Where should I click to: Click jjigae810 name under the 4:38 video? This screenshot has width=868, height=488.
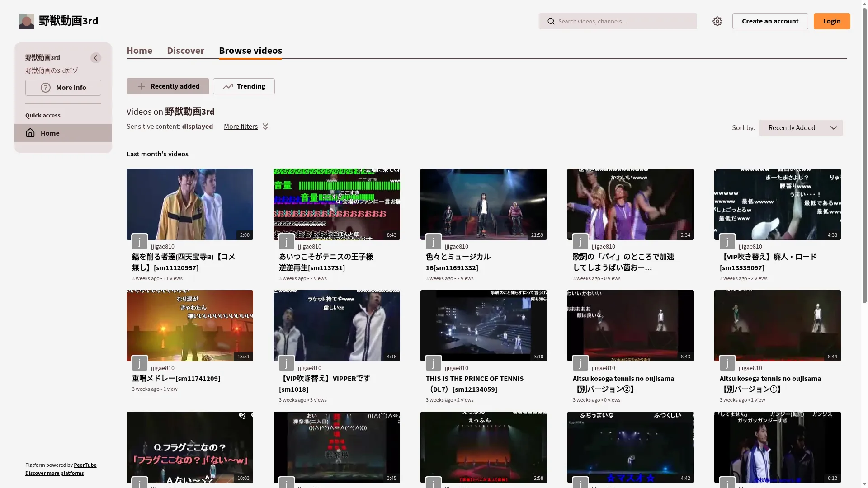point(750,246)
